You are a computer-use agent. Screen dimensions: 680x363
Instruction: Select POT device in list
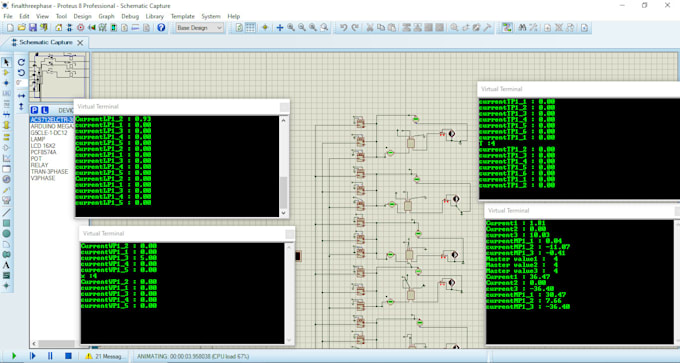coord(36,159)
